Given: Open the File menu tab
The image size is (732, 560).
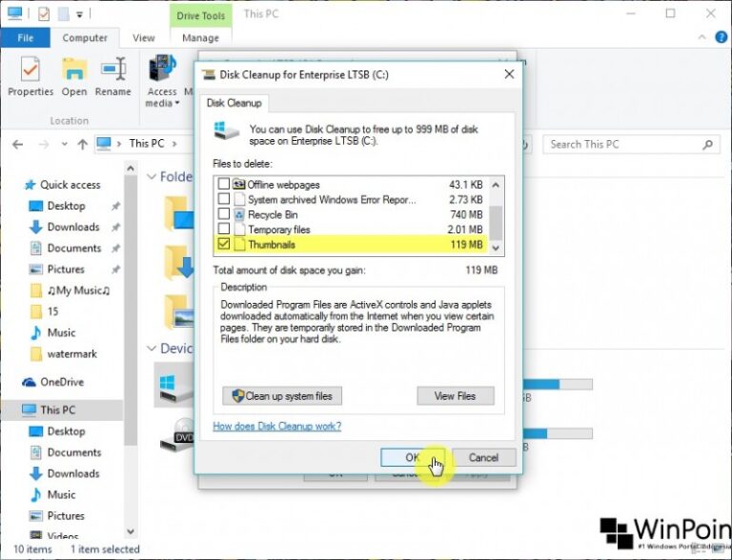Looking at the screenshot, I should click(25, 38).
